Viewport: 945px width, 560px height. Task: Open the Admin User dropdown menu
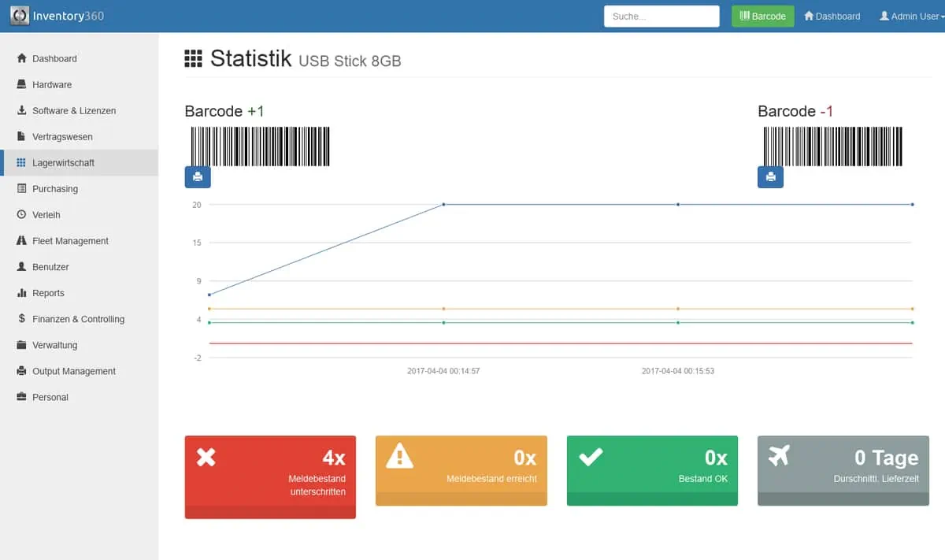tap(910, 17)
